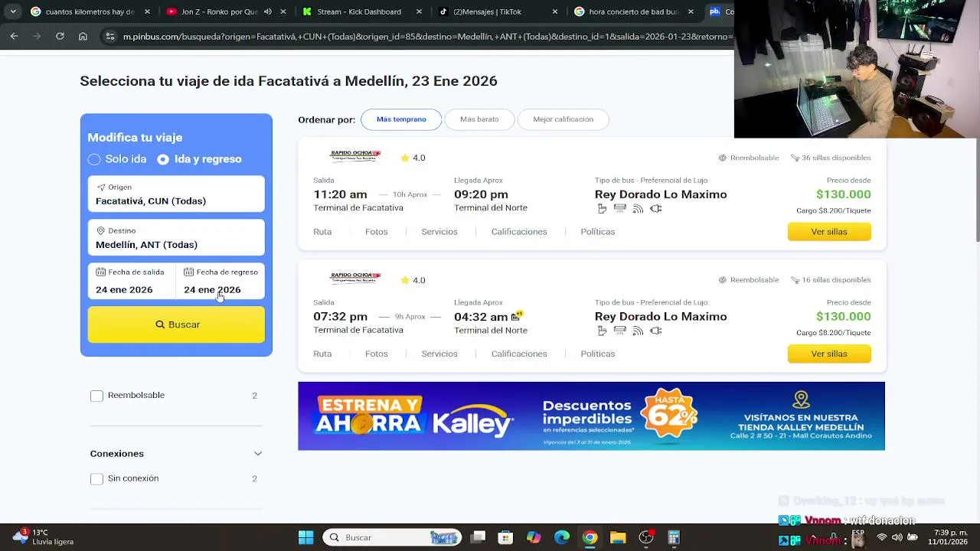Open the Windows Start menu
The image size is (980, 551).
tap(305, 537)
